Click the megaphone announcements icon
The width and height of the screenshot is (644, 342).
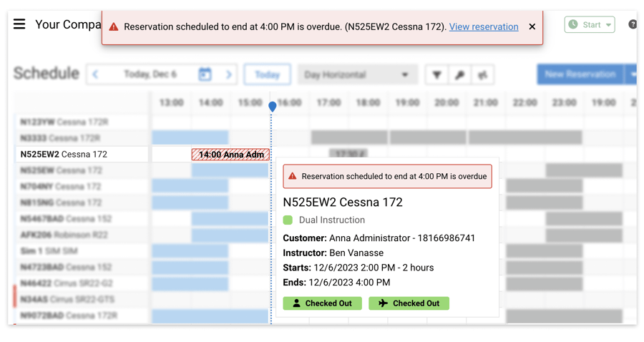tap(483, 74)
